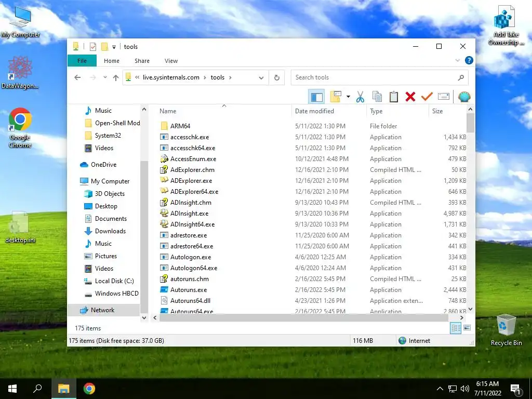This screenshot has height=399, width=532.
Task: Expand the ribbon with the chevron
Action: click(457, 60)
